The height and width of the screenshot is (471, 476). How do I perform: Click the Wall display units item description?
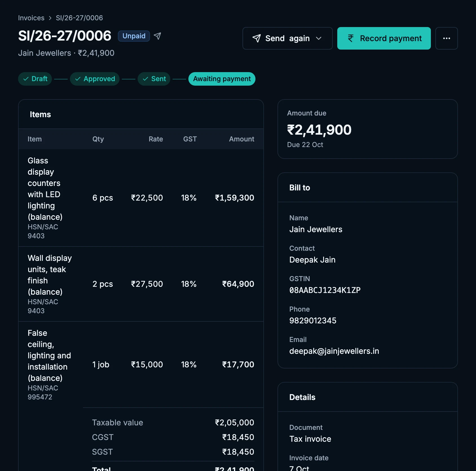coord(50,275)
